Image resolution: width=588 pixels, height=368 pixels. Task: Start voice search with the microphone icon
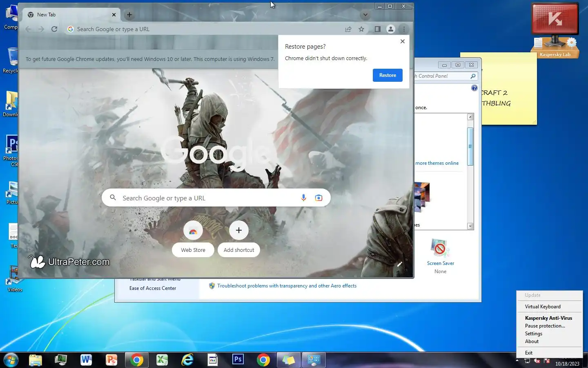pos(303,198)
